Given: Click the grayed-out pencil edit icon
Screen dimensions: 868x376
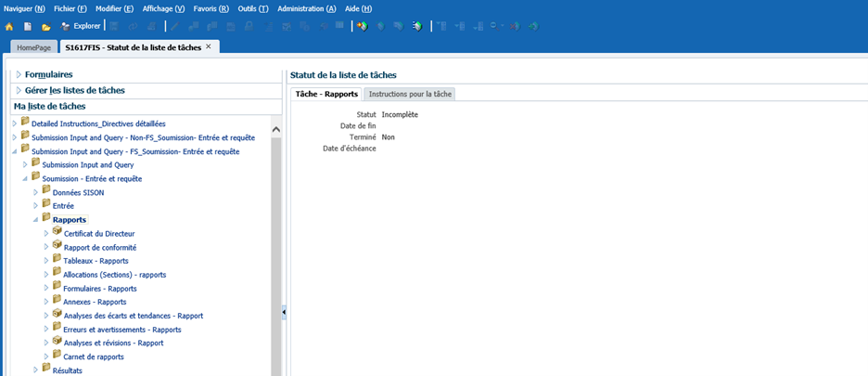Looking at the screenshot, I should pyautogui.click(x=174, y=26).
